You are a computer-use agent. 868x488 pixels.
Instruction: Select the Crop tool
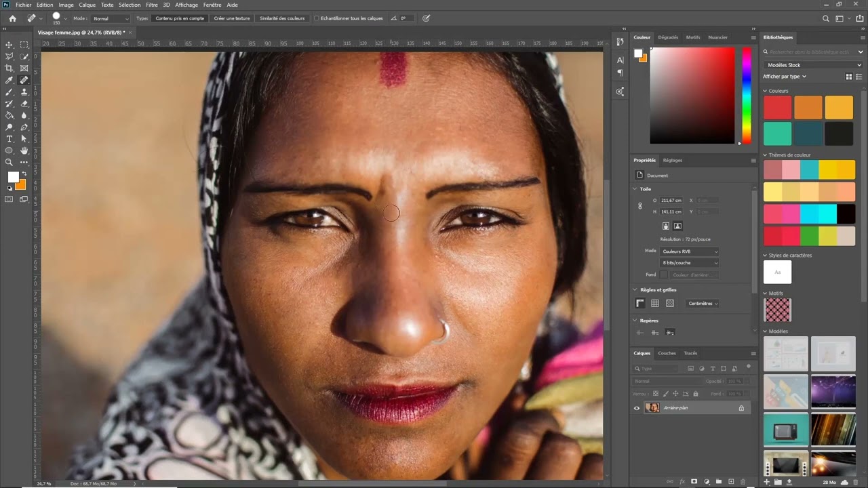[9, 68]
